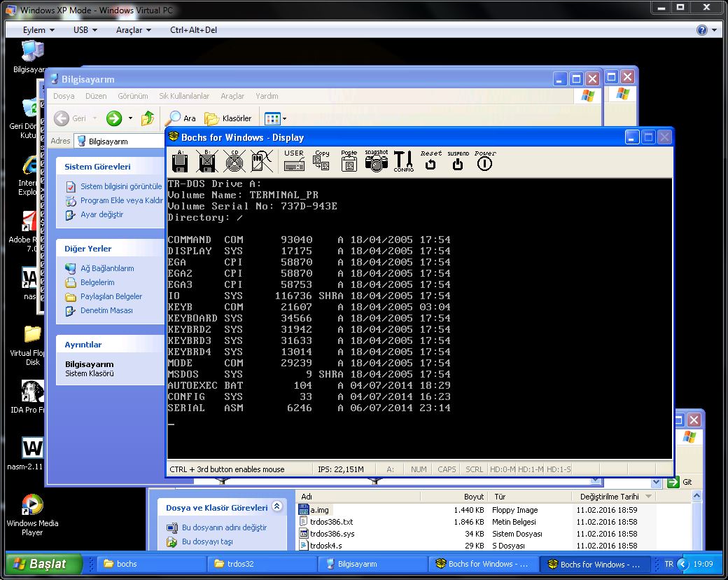
Task: Click the mouse capture icon in Bochs
Action: (262, 161)
